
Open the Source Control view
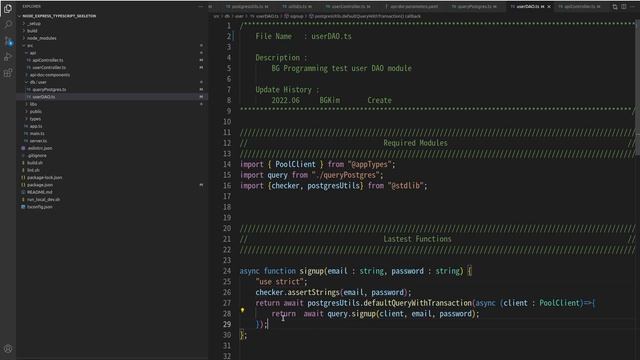[x=8, y=41]
